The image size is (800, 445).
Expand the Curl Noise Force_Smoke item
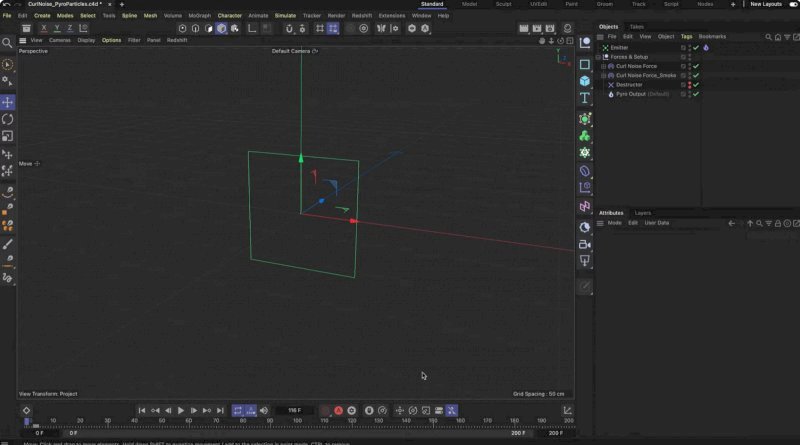pyautogui.click(x=604, y=75)
